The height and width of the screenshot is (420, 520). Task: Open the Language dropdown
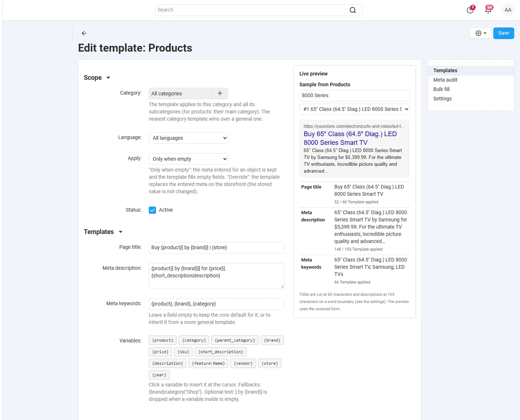tap(188, 138)
